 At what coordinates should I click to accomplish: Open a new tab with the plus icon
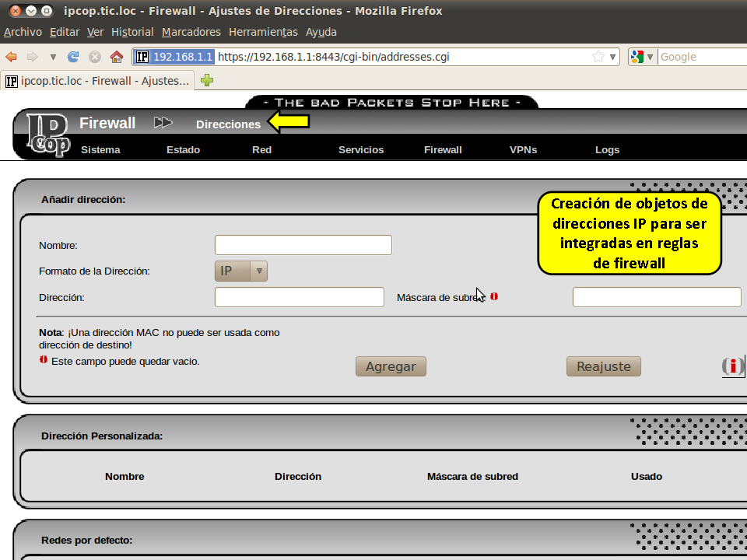pos(207,80)
